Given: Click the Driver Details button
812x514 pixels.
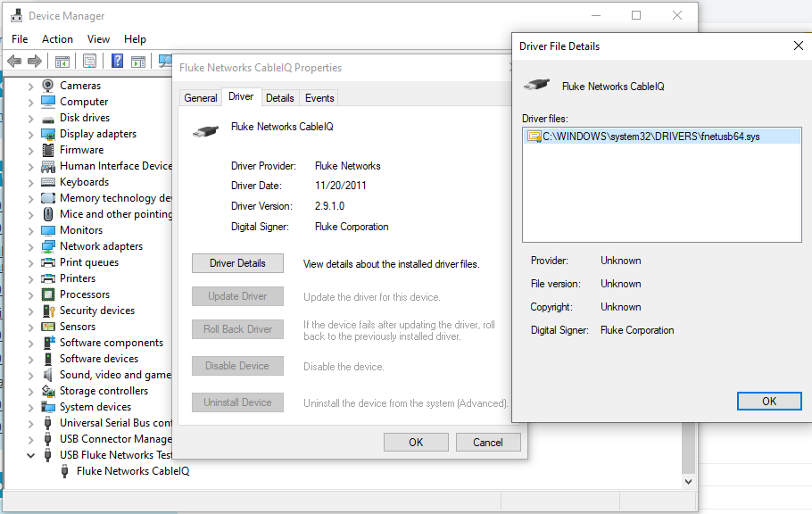Looking at the screenshot, I should click(237, 263).
